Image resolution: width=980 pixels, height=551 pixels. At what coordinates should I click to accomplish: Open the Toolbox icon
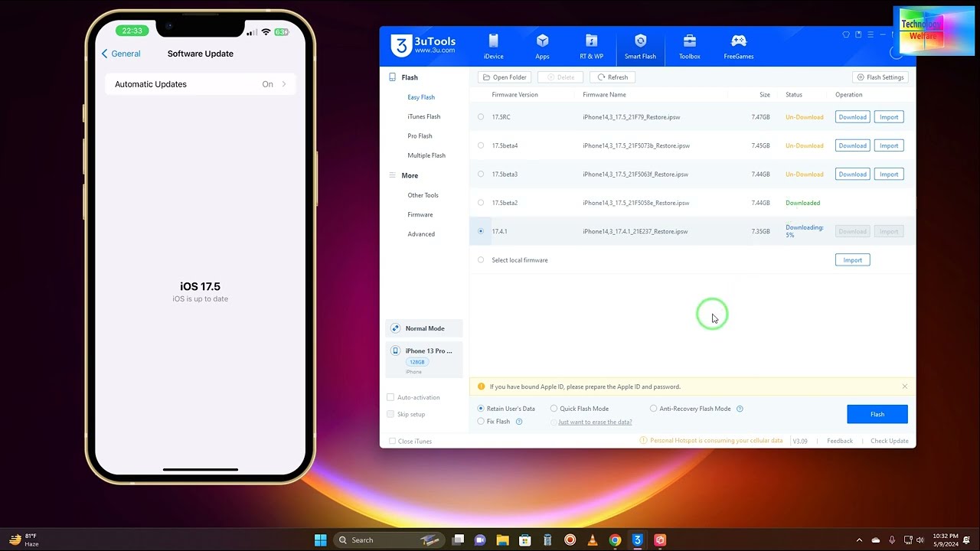coord(689,41)
